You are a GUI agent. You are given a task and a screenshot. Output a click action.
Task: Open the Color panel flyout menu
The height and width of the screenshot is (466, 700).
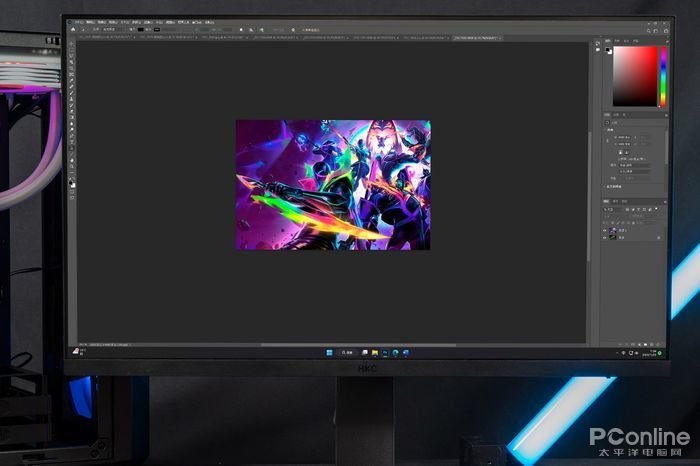pyautogui.click(x=667, y=41)
